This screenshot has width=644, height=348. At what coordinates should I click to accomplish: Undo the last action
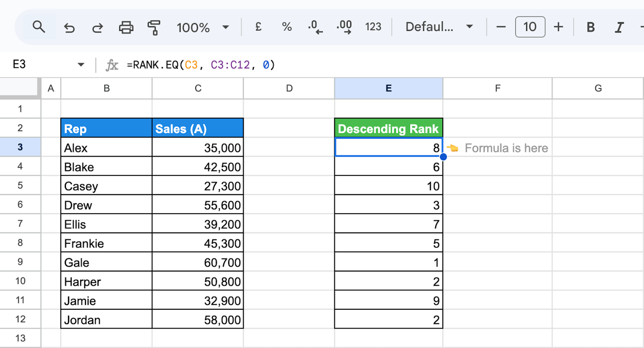click(x=69, y=28)
